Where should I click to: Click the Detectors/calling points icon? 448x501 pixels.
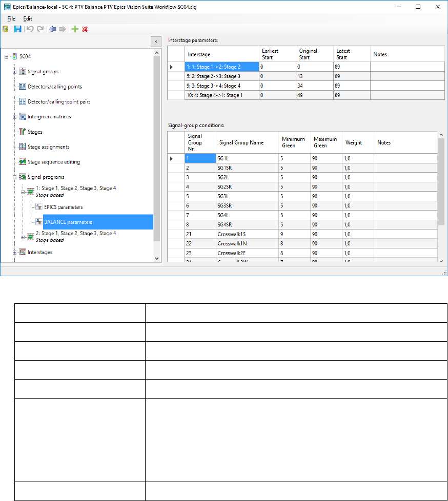(23, 86)
